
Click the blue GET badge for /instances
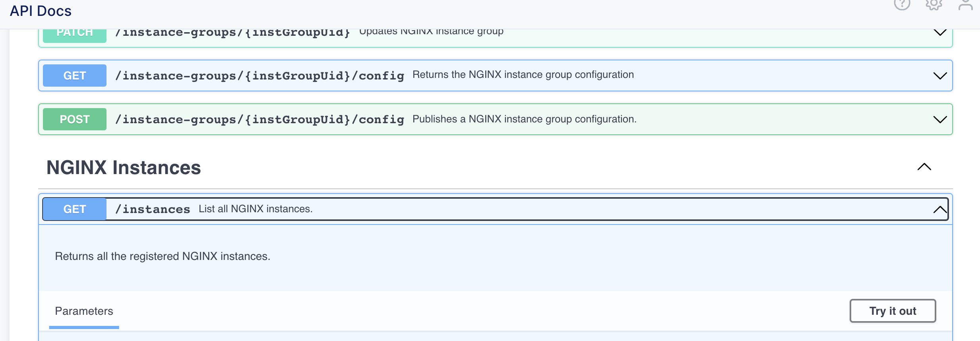[75, 209]
